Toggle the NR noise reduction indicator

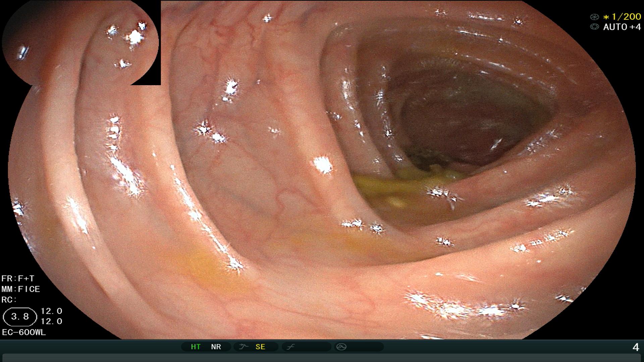click(x=216, y=347)
